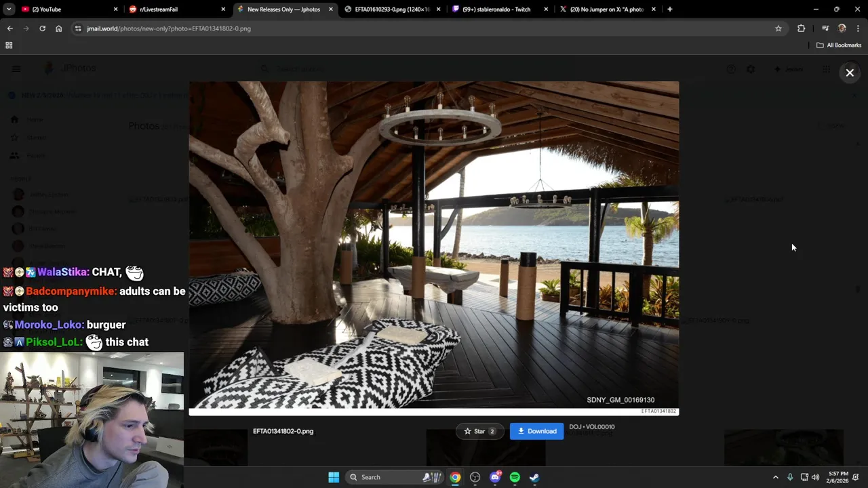Open the Windows Start menu
The height and width of the screenshot is (488, 868).
(x=334, y=477)
